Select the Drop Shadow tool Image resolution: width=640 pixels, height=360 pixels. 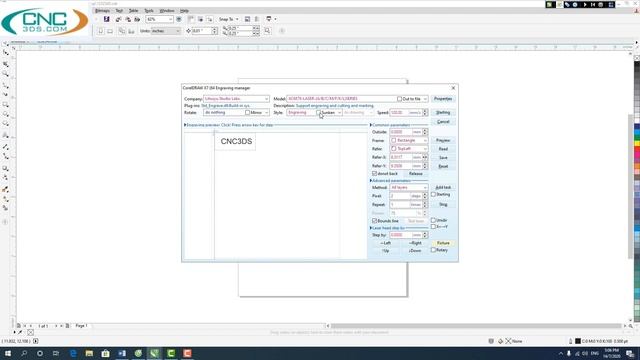tap(6, 168)
